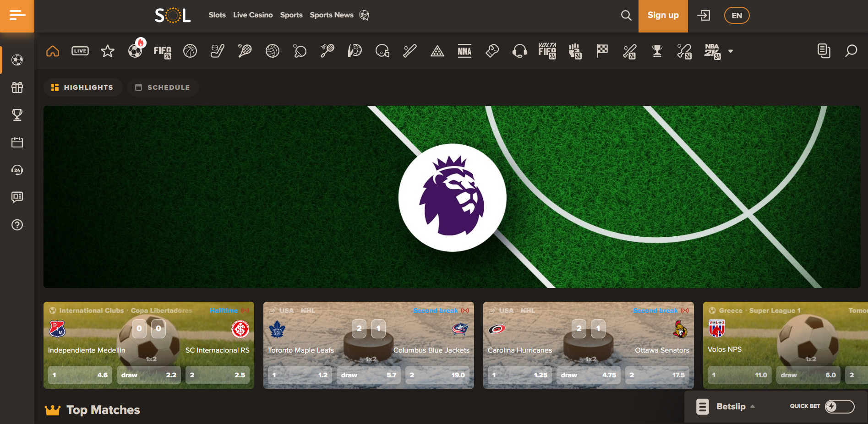Viewport: 868px width, 424px height.
Task: Click the Sign up button
Action: point(663,16)
